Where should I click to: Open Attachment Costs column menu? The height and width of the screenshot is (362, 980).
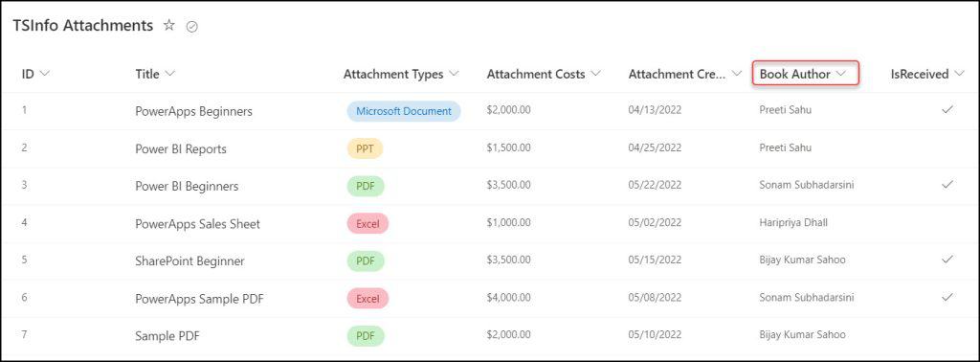click(x=595, y=74)
